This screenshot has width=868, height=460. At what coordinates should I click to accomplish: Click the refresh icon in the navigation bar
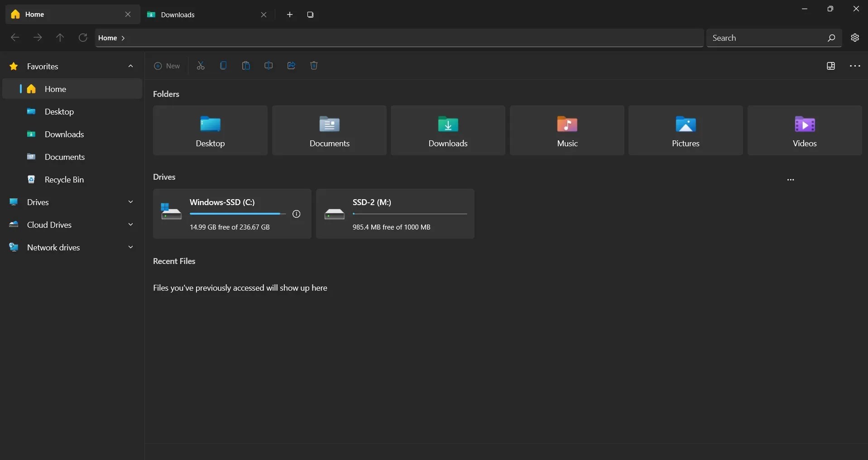(x=82, y=38)
